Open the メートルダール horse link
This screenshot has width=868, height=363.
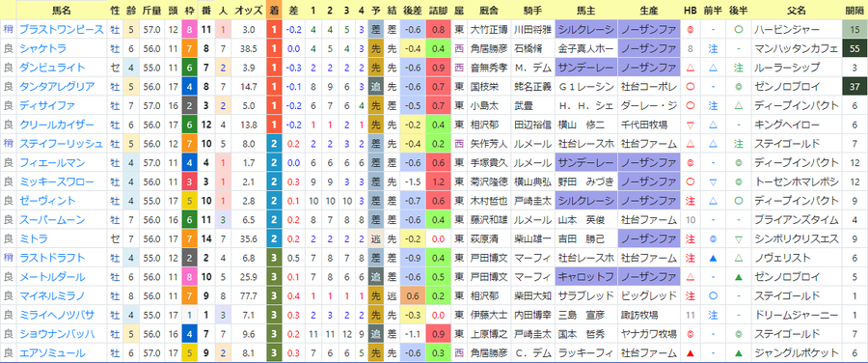point(52,277)
